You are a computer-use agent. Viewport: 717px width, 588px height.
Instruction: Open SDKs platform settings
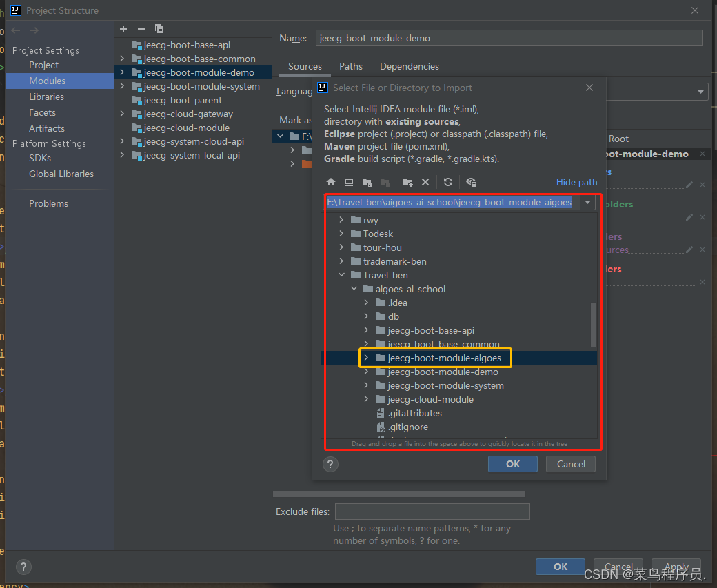pyautogui.click(x=40, y=159)
